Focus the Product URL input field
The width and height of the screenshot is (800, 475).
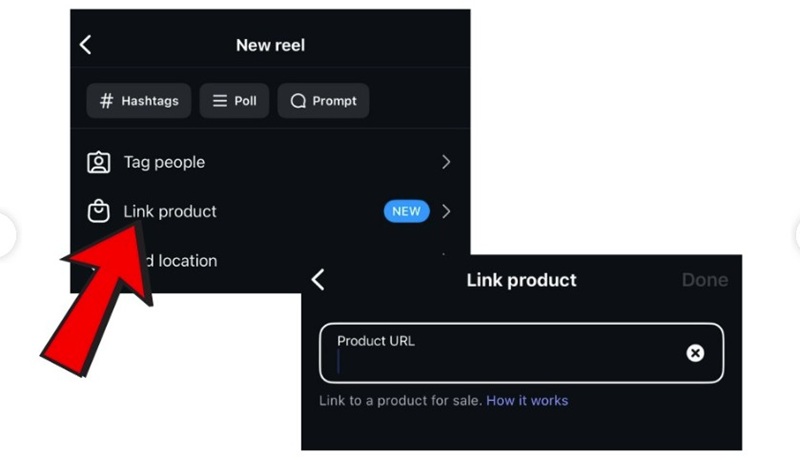[500, 360]
